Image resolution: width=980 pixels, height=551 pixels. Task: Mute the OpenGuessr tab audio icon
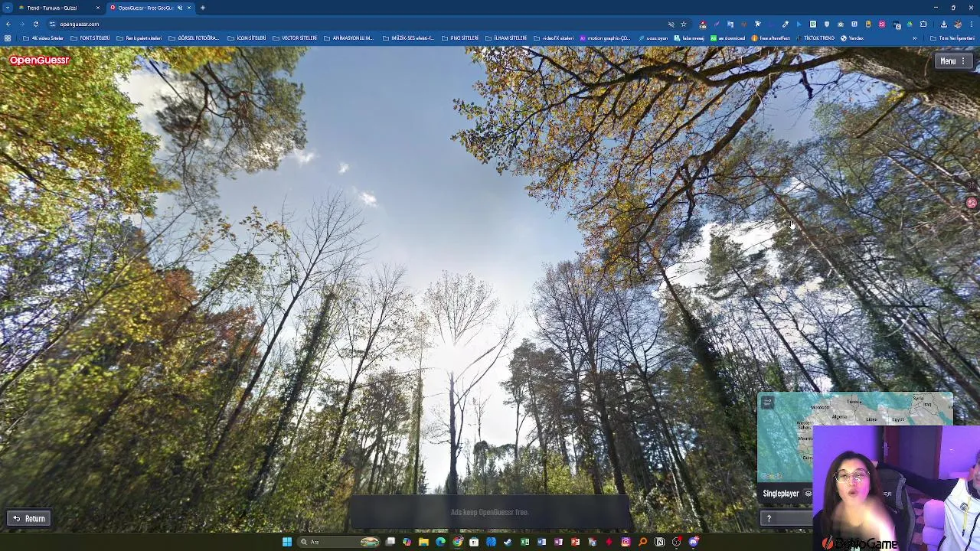[x=180, y=8]
